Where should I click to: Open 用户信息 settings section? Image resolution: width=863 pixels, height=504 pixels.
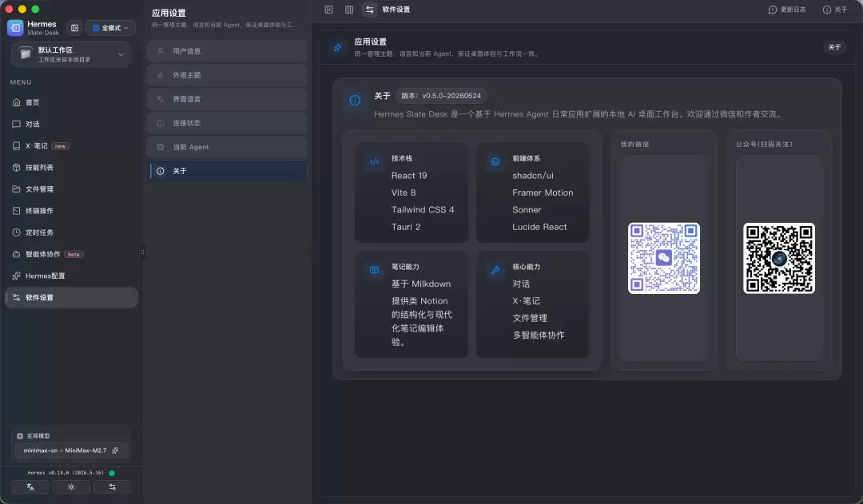[227, 51]
